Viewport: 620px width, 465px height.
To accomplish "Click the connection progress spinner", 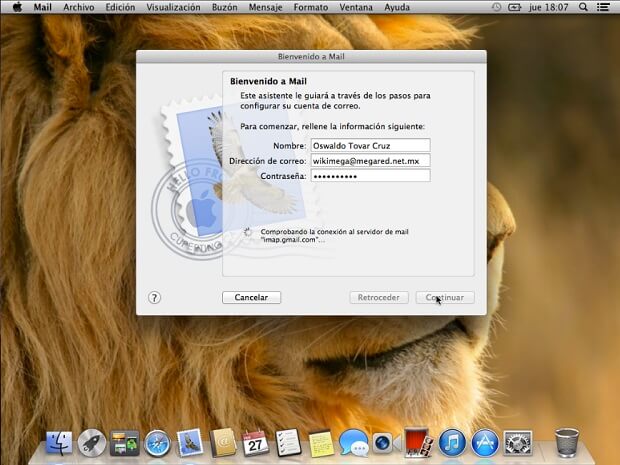I will point(248,232).
